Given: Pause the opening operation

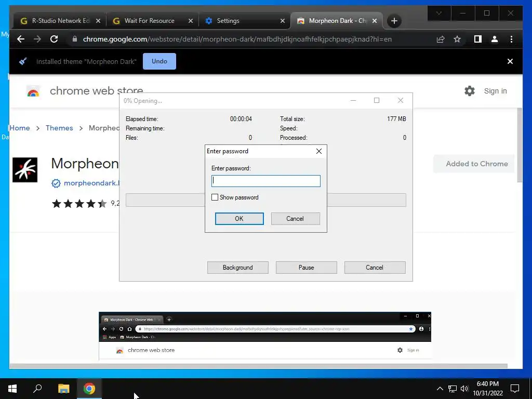Looking at the screenshot, I should 307,268.
